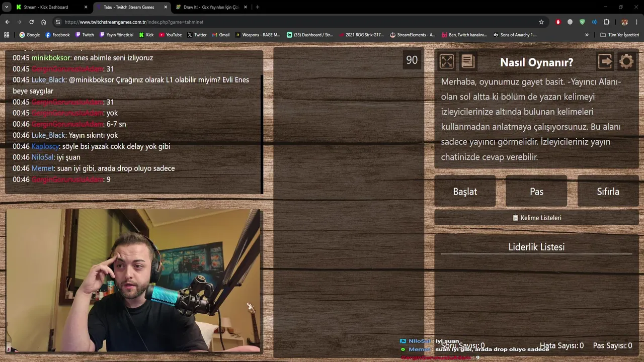
Task: Click the Liderlik Listesi heading
Action: (536, 247)
